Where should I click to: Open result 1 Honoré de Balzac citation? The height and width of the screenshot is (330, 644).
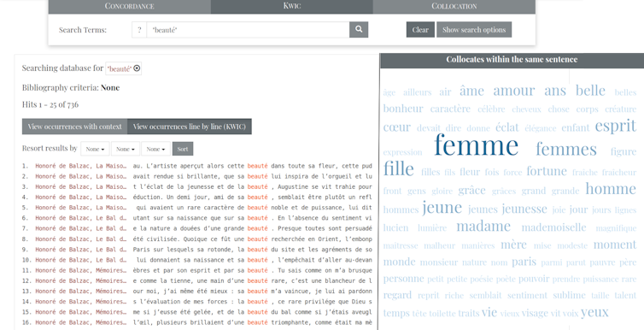[x=81, y=166]
